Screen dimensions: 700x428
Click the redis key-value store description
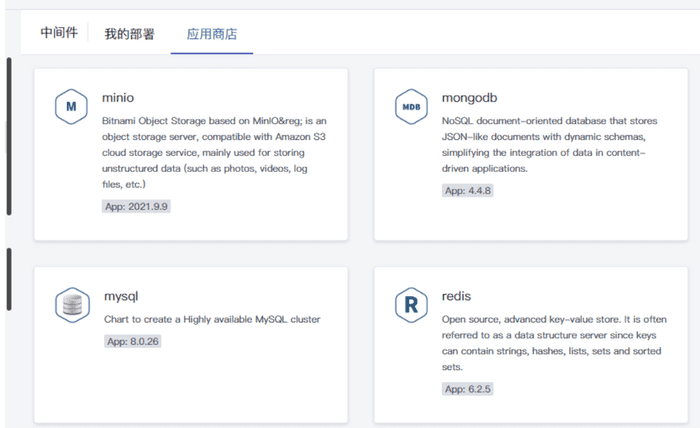coord(554,343)
